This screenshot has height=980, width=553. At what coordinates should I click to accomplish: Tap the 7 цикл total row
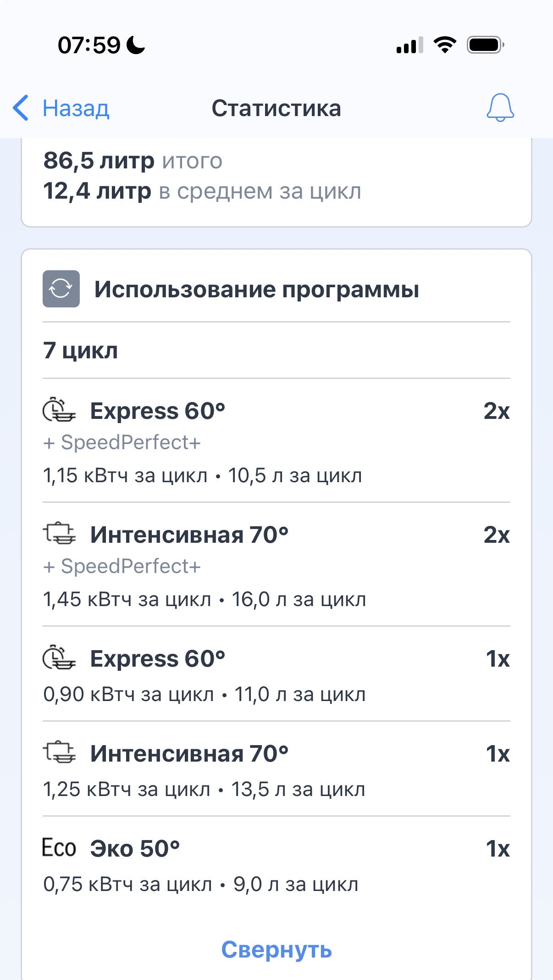(81, 351)
